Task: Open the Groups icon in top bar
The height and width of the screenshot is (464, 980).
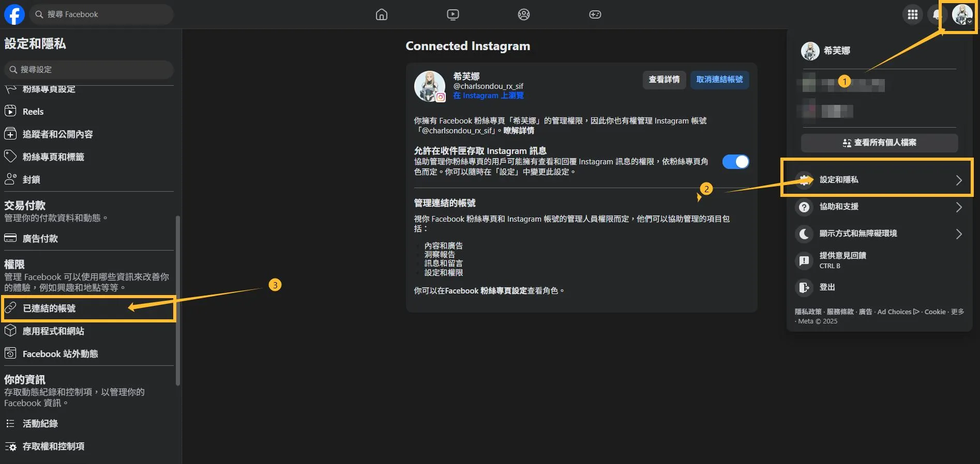Action: tap(523, 14)
